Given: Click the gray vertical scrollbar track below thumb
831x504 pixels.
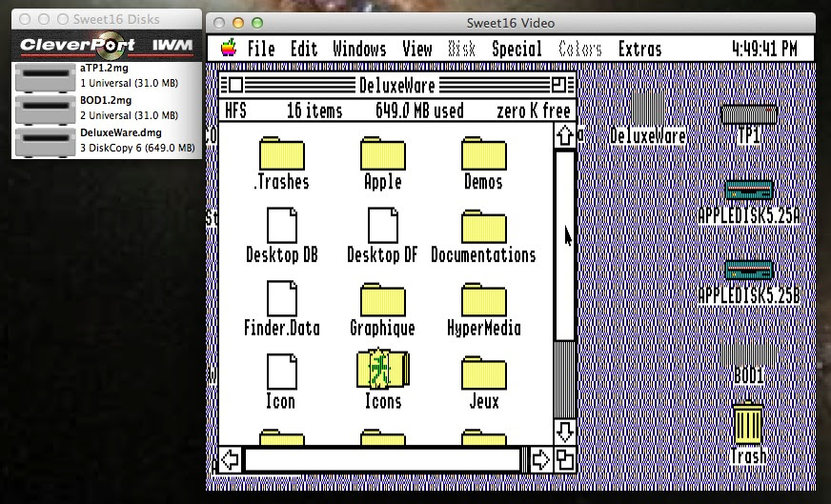Looking at the screenshot, I should tap(564, 379).
